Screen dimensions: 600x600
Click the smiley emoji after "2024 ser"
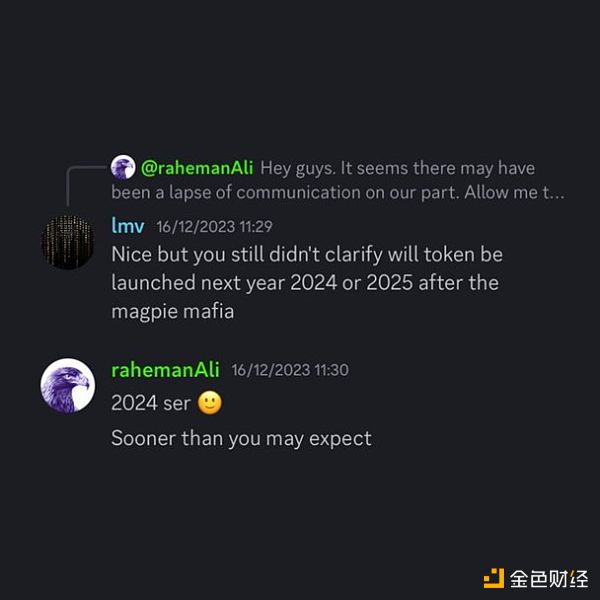tap(209, 403)
